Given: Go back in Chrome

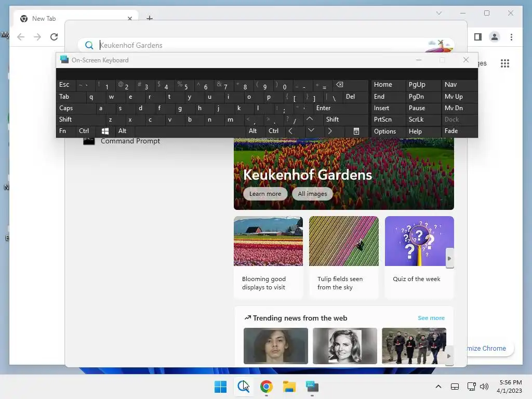Looking at the screenshot, I should point(21,37).
